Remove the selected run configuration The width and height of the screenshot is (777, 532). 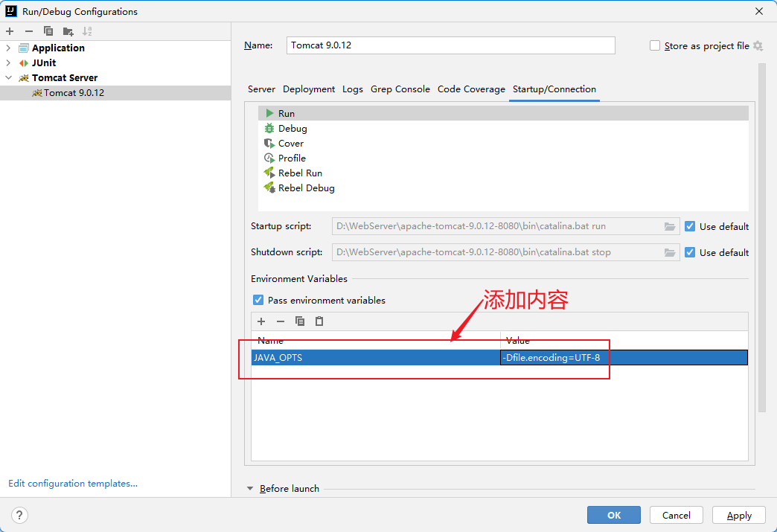[29, 31]
